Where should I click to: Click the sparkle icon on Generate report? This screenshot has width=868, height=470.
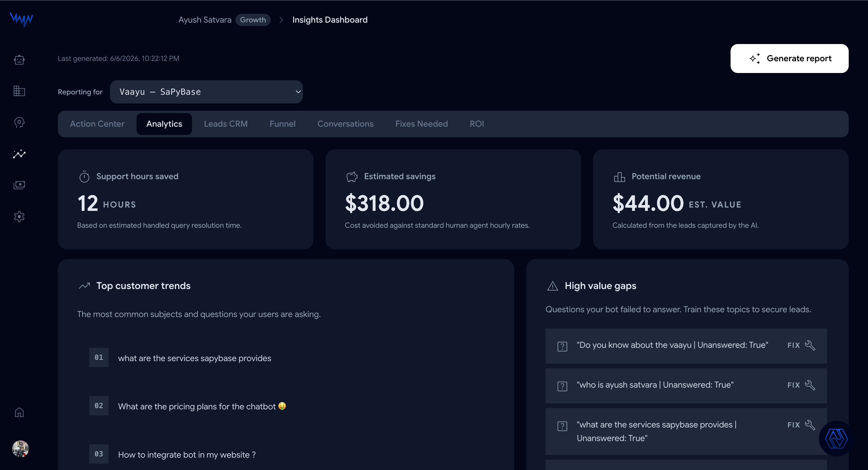tap(755, 58)
